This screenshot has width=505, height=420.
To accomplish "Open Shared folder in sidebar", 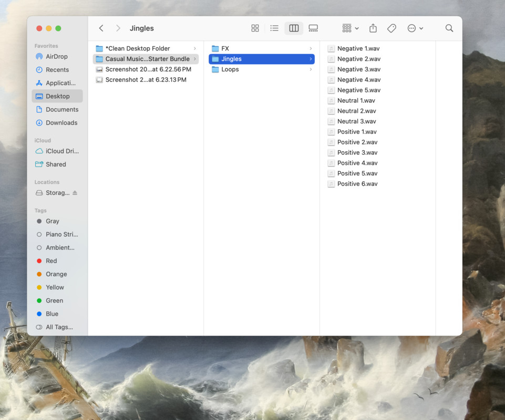I will [57, 164].
